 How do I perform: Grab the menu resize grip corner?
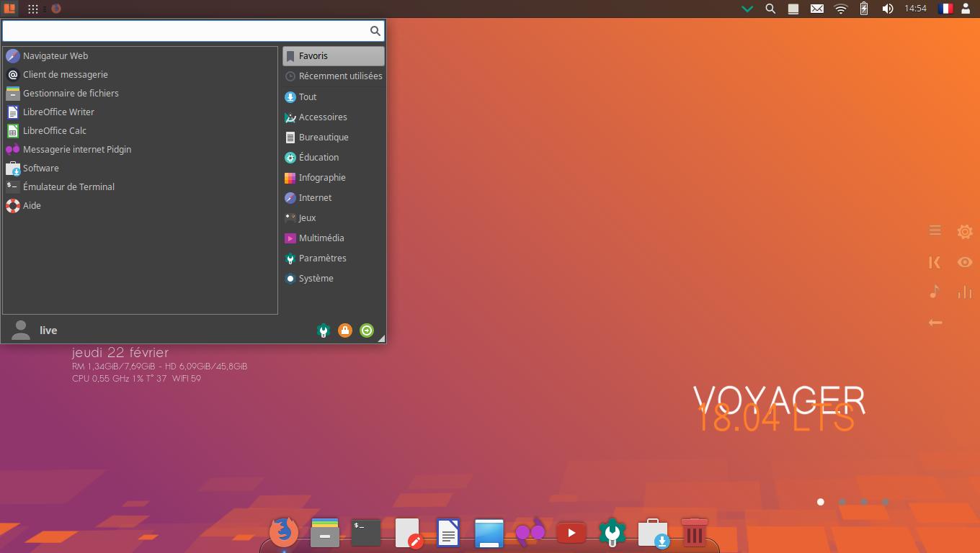tap(381, 338)
